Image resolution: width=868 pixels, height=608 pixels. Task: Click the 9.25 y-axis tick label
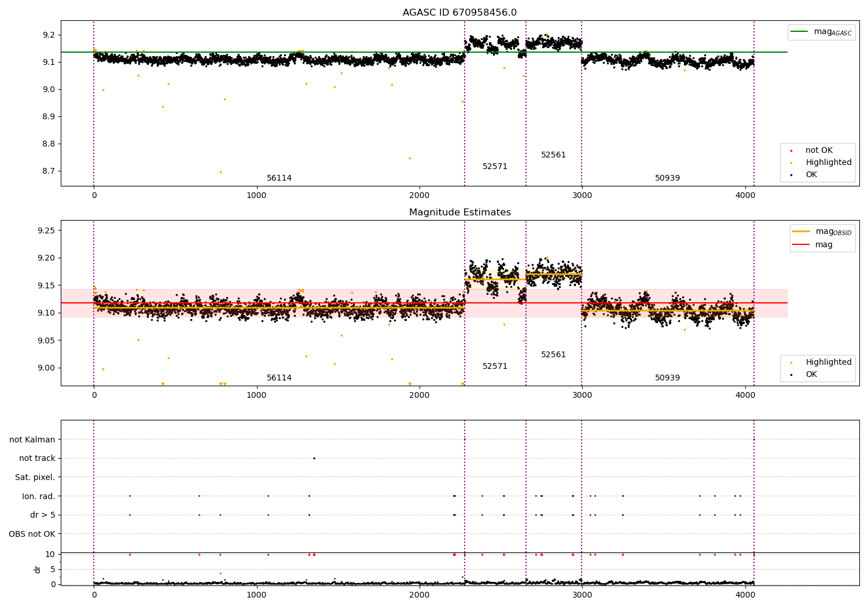tap(46, 230)
